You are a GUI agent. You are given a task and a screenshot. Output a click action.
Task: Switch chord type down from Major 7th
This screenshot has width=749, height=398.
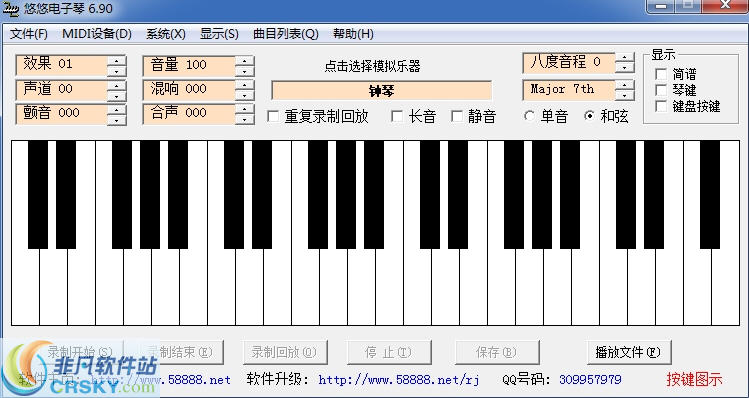point(625,96)
